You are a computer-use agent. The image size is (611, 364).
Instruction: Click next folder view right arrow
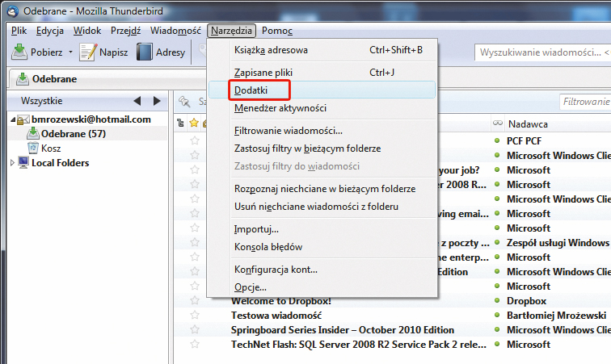point(157,101)
